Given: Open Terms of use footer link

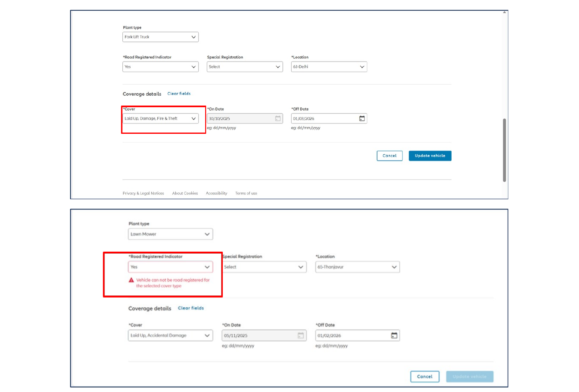Looking at the screenshot, I should click(246, 193).
